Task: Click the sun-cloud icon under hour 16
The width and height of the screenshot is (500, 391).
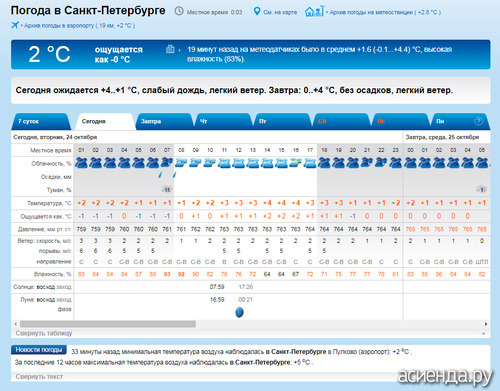Action: [x=295, y=163]
